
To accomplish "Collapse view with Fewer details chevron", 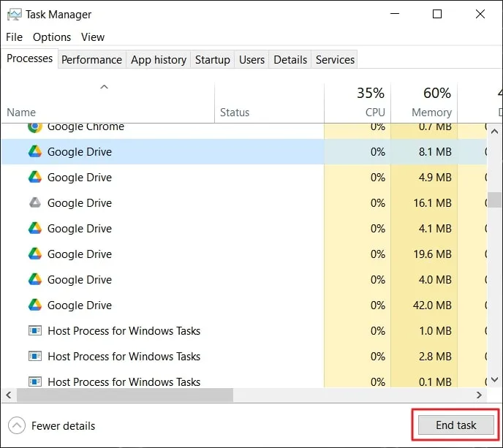I will point(16,425).
